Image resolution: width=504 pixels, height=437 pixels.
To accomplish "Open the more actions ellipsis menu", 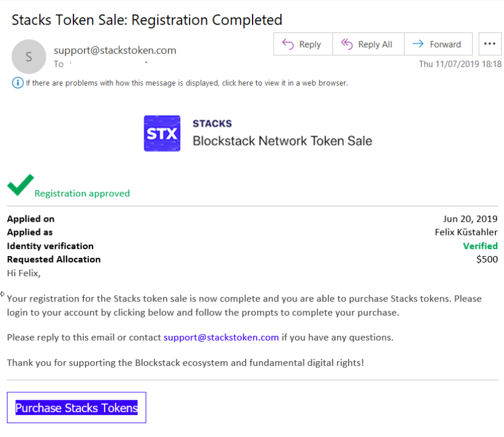I will (489, 44).
